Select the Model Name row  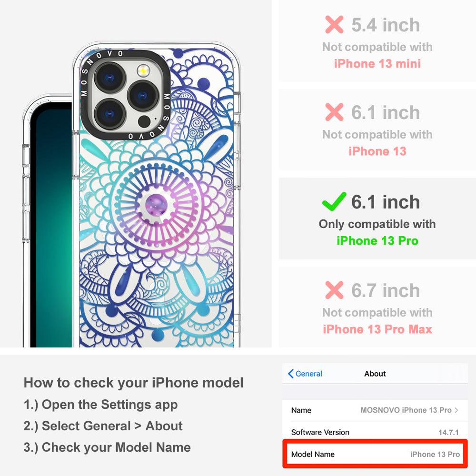point(375,454)
